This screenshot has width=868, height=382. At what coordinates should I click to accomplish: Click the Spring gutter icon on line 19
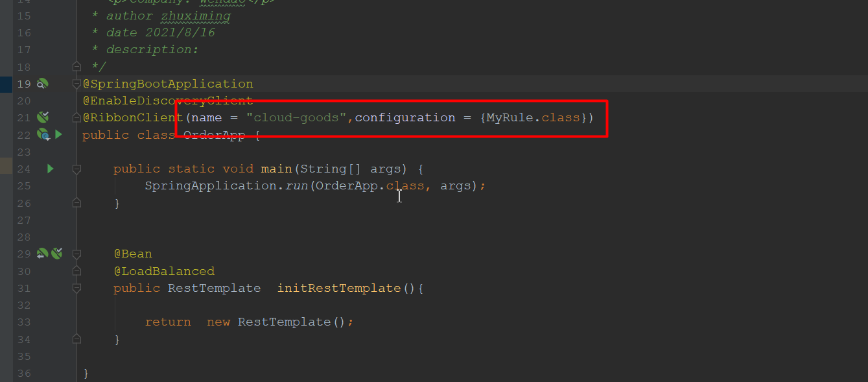[42, 84]
